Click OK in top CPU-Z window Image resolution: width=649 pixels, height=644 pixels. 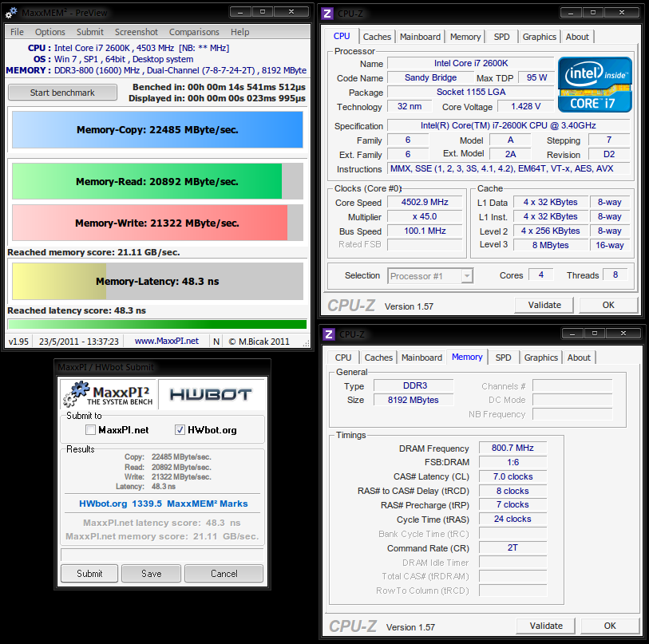point(608,305)
